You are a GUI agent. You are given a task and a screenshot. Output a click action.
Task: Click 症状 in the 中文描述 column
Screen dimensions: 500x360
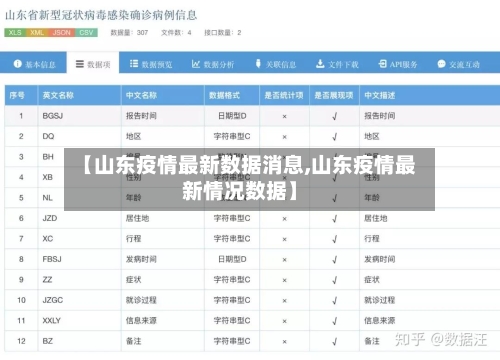pyautogui.click(x=372, y=280)
